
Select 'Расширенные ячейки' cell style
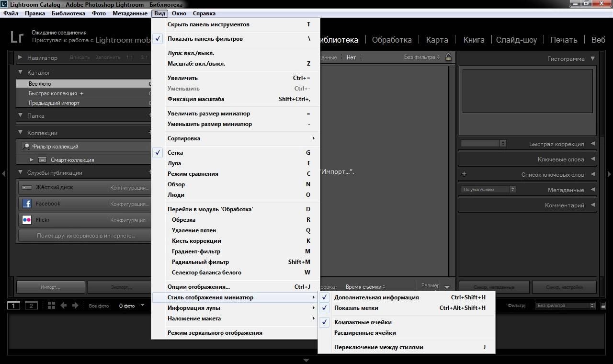[407, 333]
